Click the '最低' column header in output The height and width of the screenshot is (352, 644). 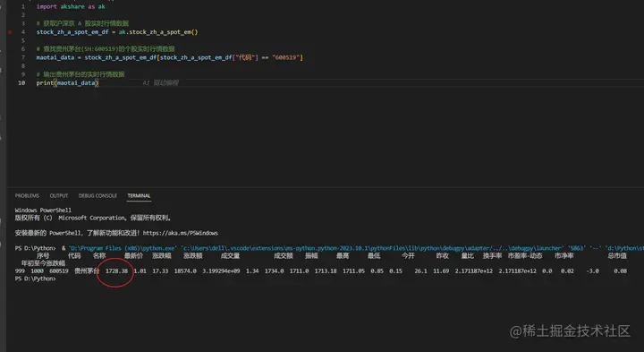click(374, 256)
